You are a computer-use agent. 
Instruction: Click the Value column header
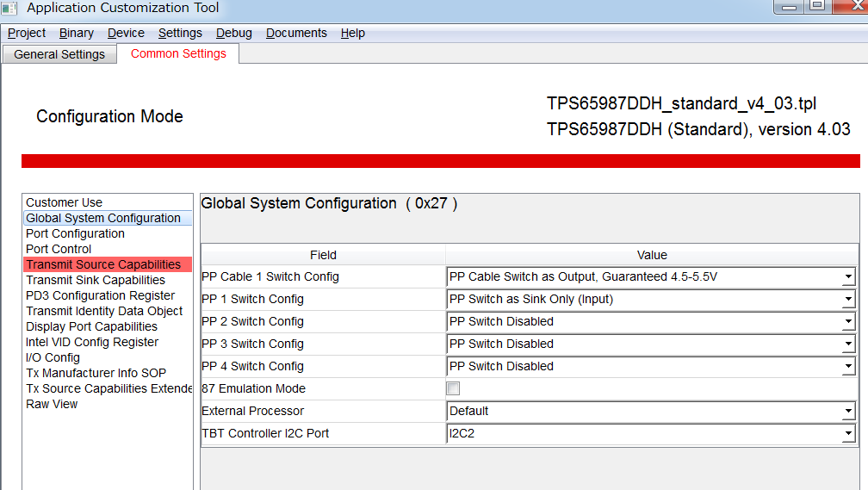(652, 255)
